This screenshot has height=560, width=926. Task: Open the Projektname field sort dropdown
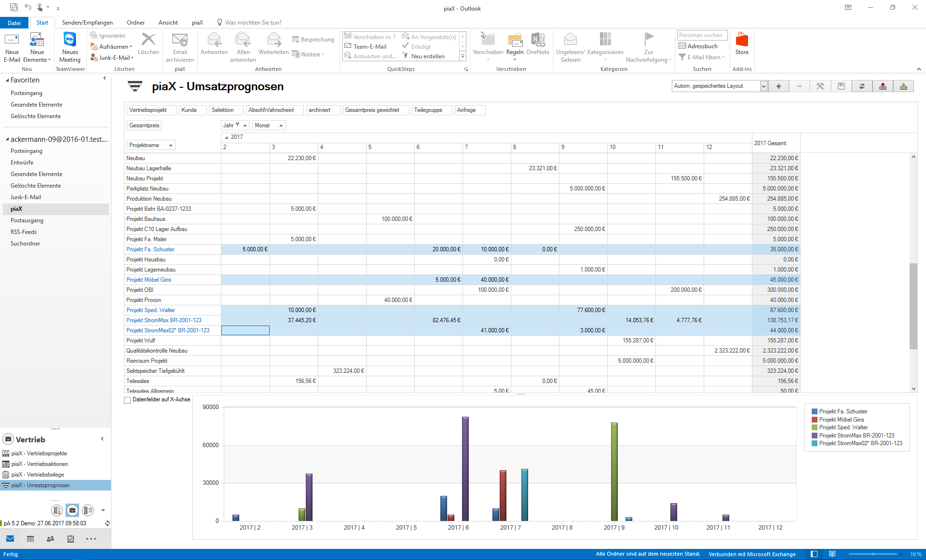(x=170, y=145)
